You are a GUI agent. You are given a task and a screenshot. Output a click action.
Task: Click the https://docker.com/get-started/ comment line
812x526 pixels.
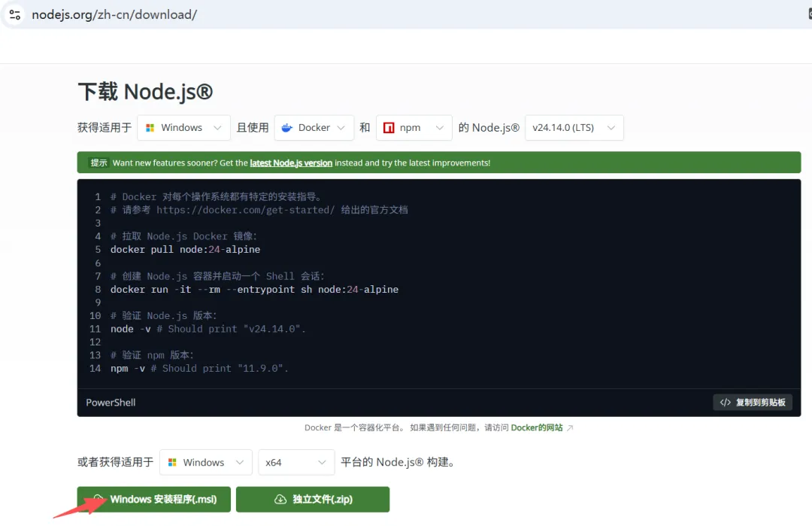point(259,210)
